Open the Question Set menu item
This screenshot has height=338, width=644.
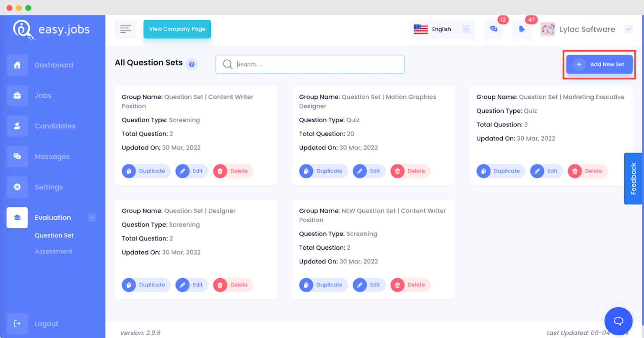pyautogui.click(x=54, y=235)
